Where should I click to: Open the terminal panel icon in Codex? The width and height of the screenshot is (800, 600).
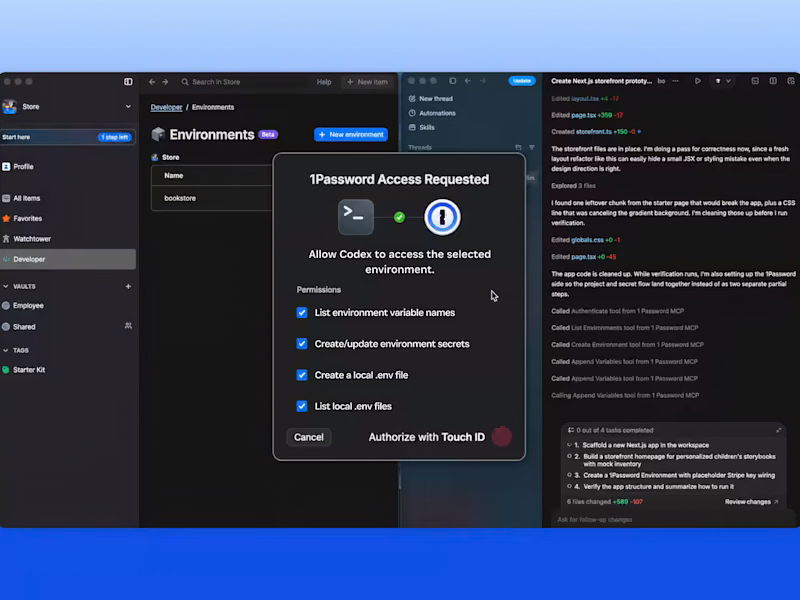pyautogui.click(x=755, y=81)
